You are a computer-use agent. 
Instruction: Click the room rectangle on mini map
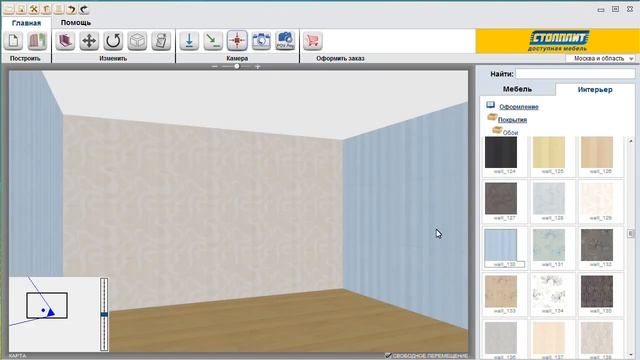pos(47,305)
